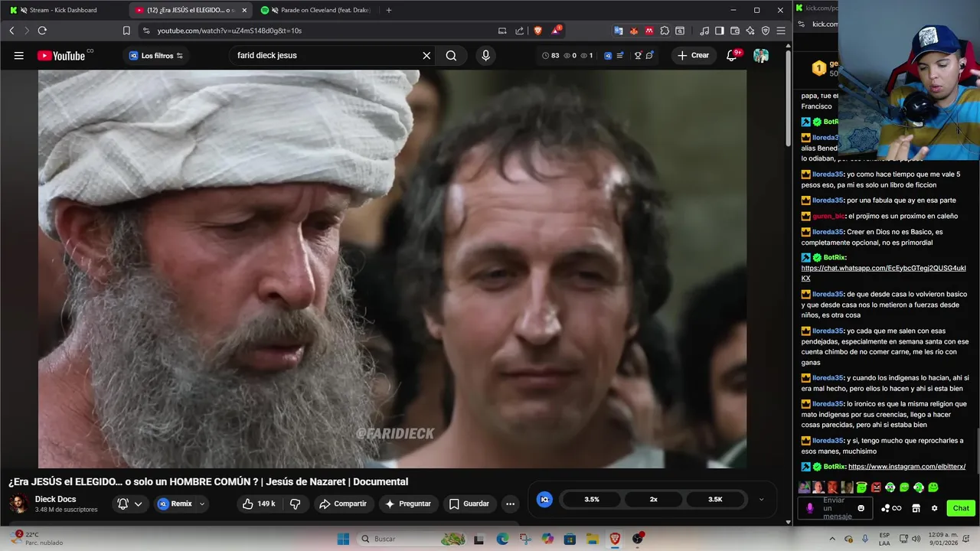This screenshot has height=551, width=980.
Task: Click the address bar URL
Action: [230, 31]
